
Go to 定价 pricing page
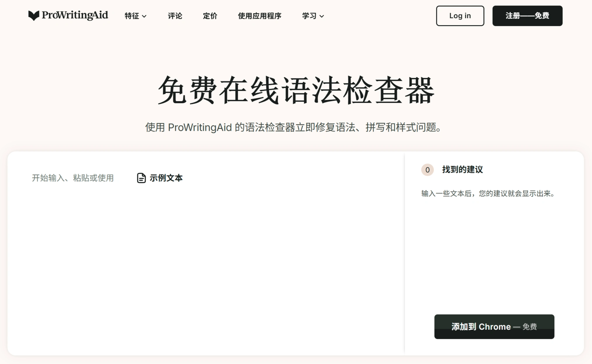pos(210,16)
